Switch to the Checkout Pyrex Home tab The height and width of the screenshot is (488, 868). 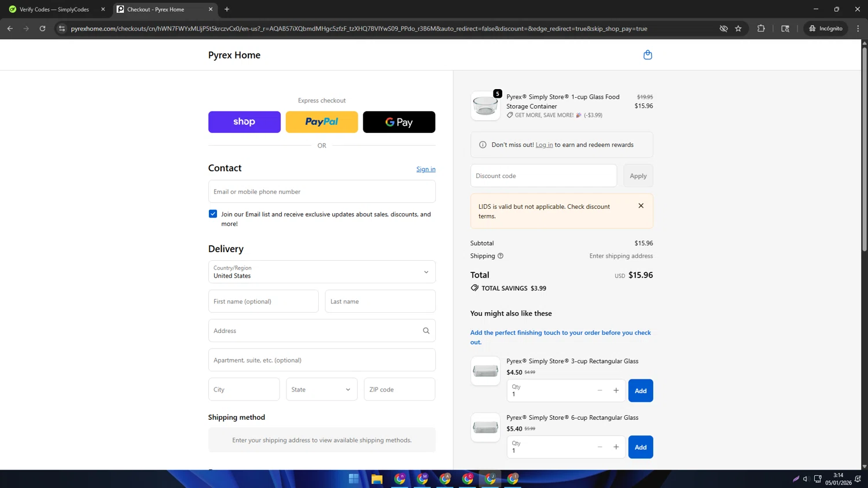[165, 9]
